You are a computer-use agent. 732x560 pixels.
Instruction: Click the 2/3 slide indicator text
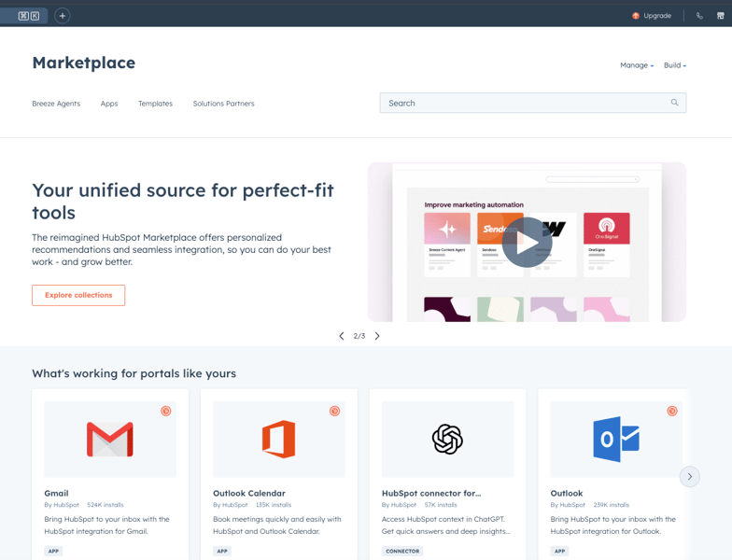point(359,336)
